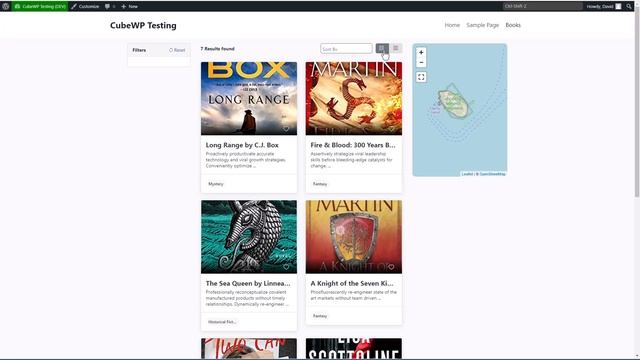
Task: Open the Scottoline book cover thumbnail
Action: [x=354, y=348]
